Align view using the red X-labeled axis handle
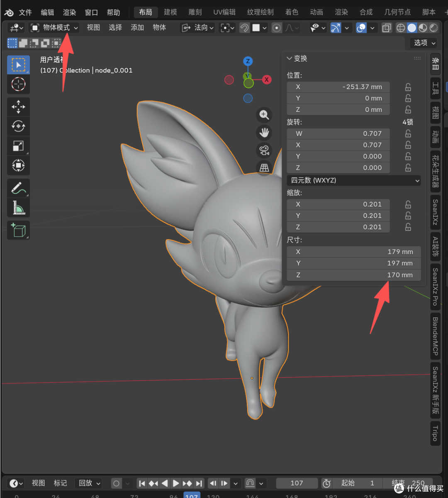 pos(267,80)
